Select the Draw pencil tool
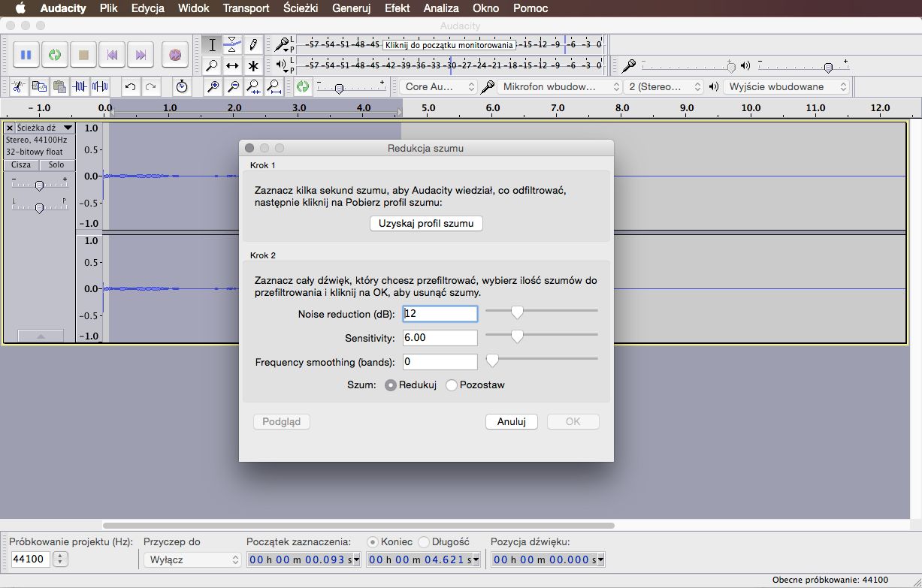 point(253,44)
